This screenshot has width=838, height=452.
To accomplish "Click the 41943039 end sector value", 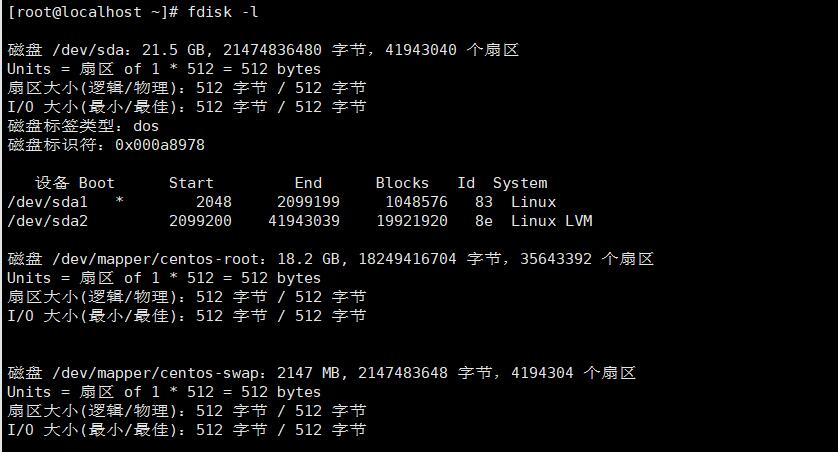I will tap(304, 221).
